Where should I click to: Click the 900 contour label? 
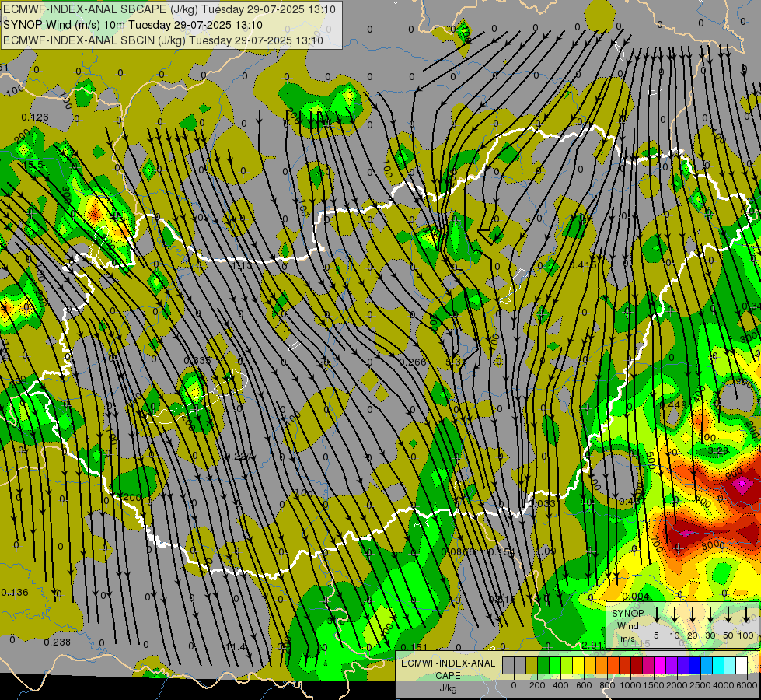[735, 472]
